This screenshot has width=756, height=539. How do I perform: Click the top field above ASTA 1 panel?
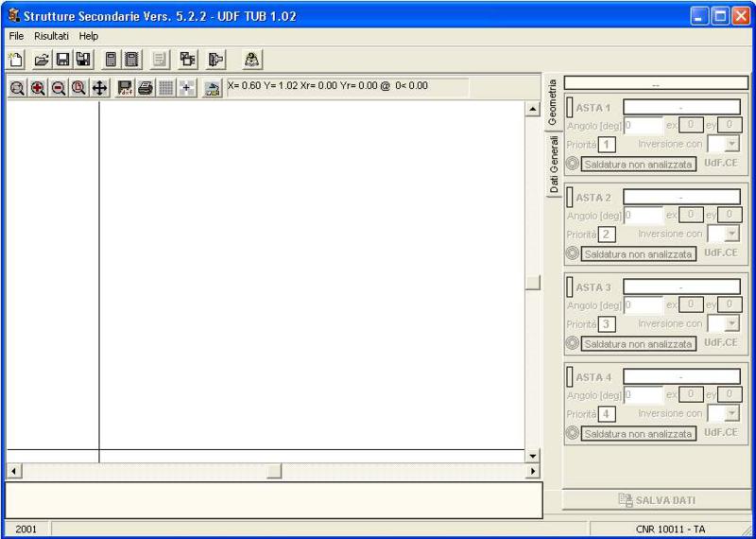pyautogui.click(x=656, y=82)
